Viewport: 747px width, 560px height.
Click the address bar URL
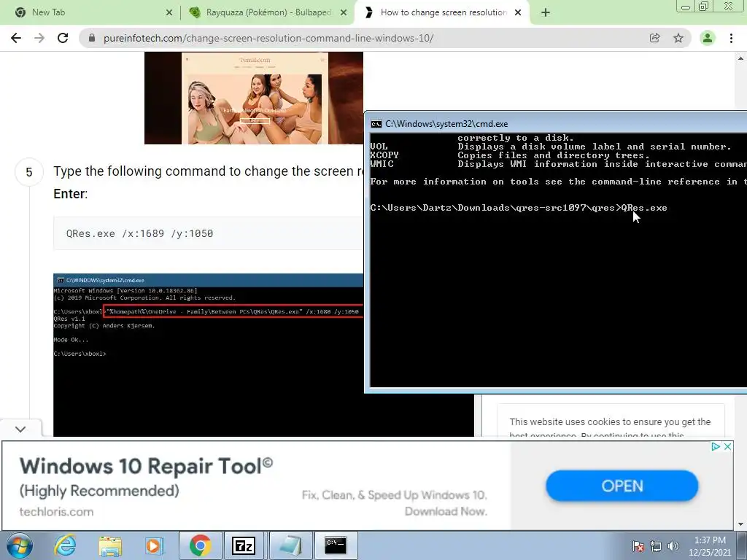click(x=268, y=38)
